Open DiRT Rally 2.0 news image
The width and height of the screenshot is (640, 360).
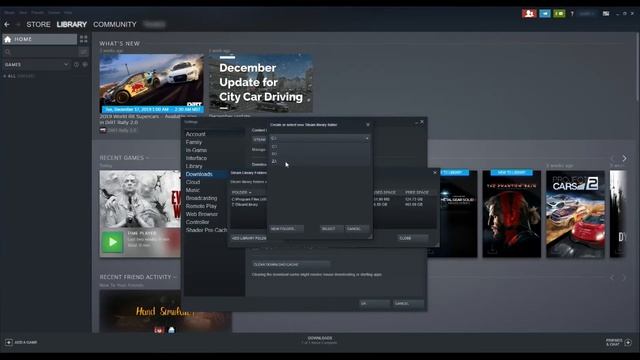point(151,84)
